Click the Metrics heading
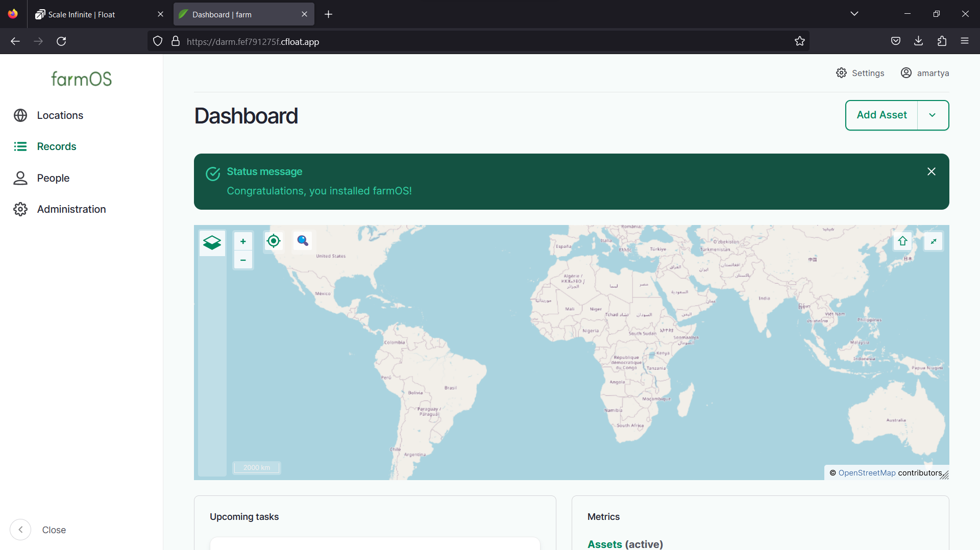The width and height of the screenshot is (980, 550). click(603, 517)
